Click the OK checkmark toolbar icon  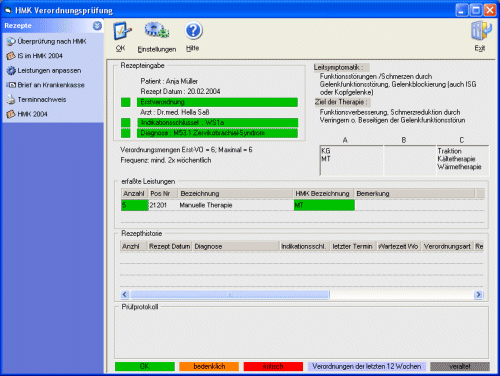click(x=122, y=31)
